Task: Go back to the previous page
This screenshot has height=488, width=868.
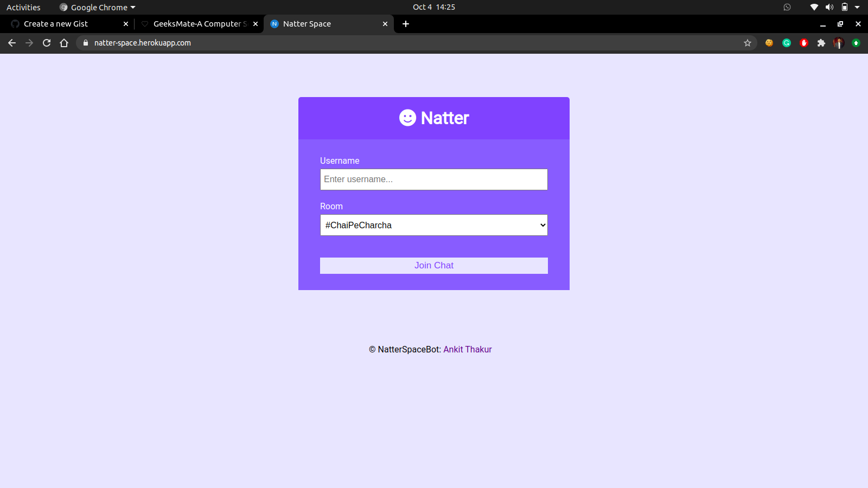Action: [x=12, y=43]
